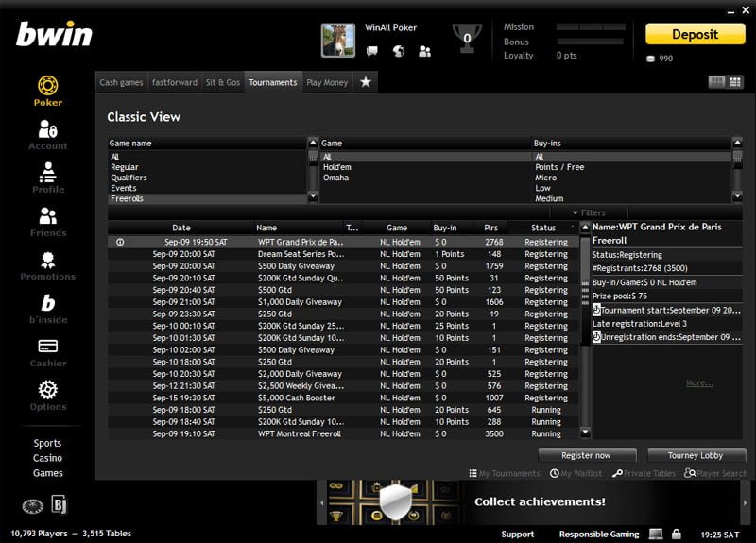Click the Game name list scroll-up arrow
Viewport: 756px width, 543px height.
pos(313,143)
